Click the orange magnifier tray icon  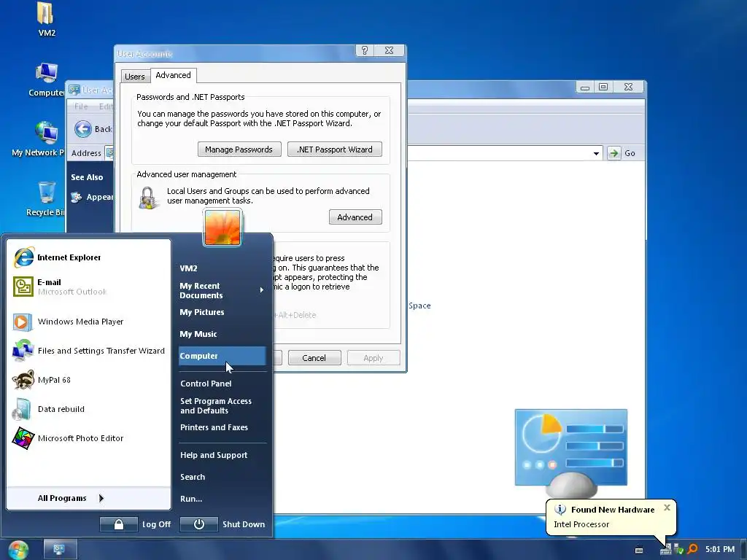pyautogui.click(x=692, y=549)
